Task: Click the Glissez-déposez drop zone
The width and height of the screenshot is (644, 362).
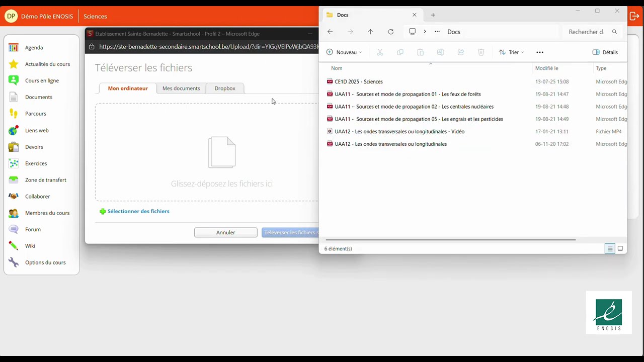Action: [x=207, y=152]
